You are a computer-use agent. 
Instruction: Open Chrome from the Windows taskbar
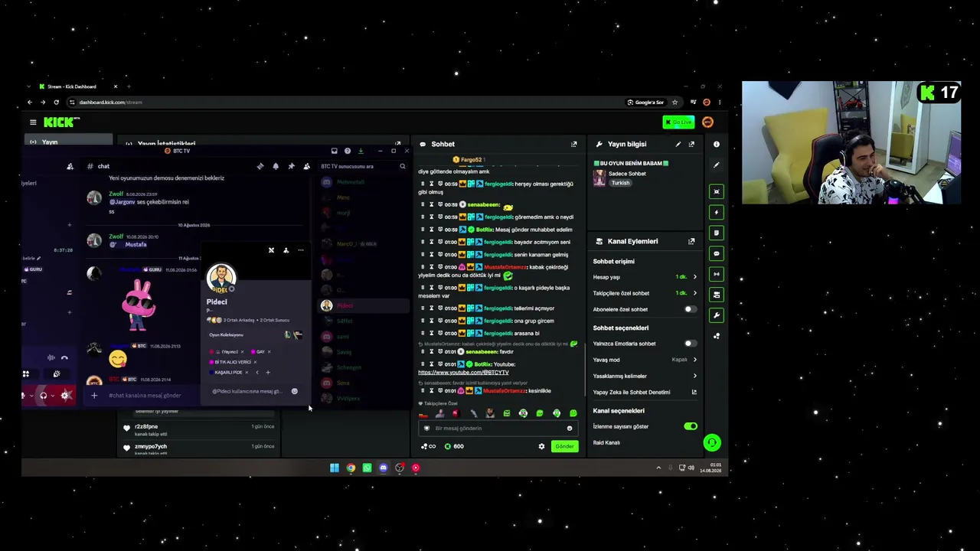click(351, 468)
